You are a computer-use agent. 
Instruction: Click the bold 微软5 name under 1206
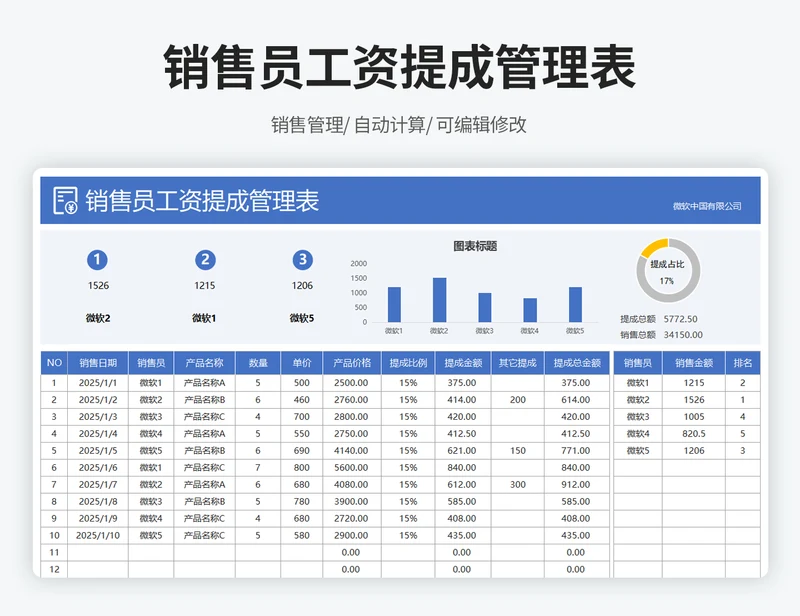point(302,318)
